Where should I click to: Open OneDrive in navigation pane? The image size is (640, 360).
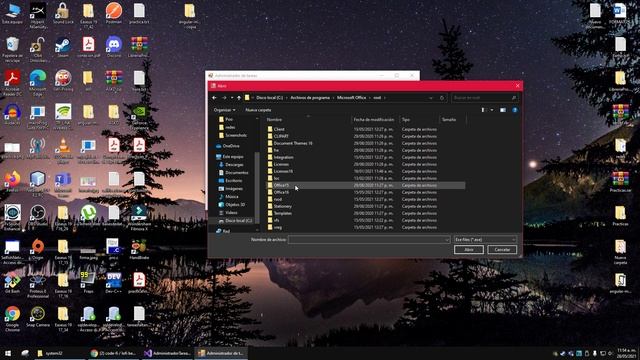(x=231, y=146)
